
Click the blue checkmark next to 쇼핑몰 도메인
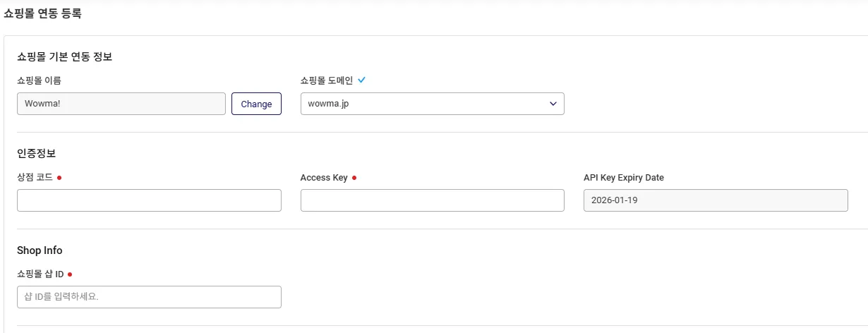(x=362, y=80)
